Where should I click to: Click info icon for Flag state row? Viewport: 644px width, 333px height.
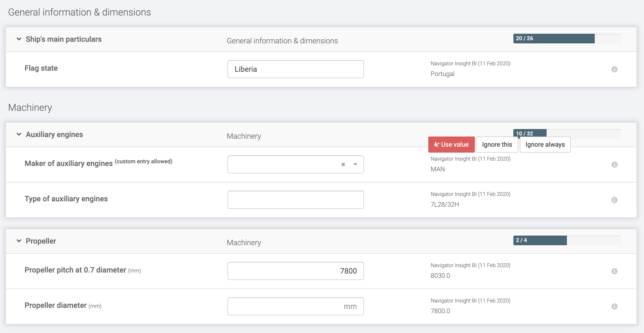point(614,69)
